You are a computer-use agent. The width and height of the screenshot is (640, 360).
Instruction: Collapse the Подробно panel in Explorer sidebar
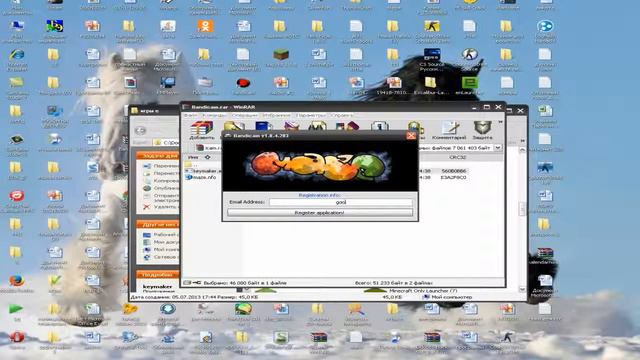pos(158,274)
